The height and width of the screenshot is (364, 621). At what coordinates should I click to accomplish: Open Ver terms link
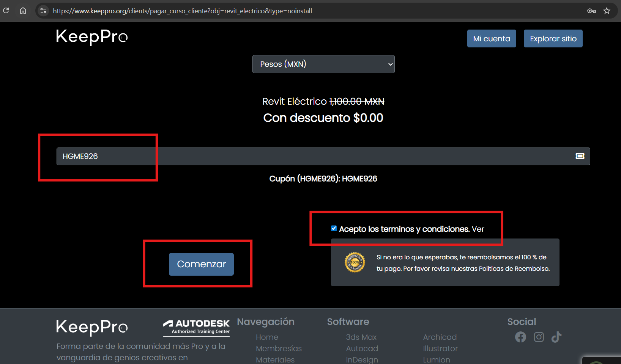click(x=478, y=229)
